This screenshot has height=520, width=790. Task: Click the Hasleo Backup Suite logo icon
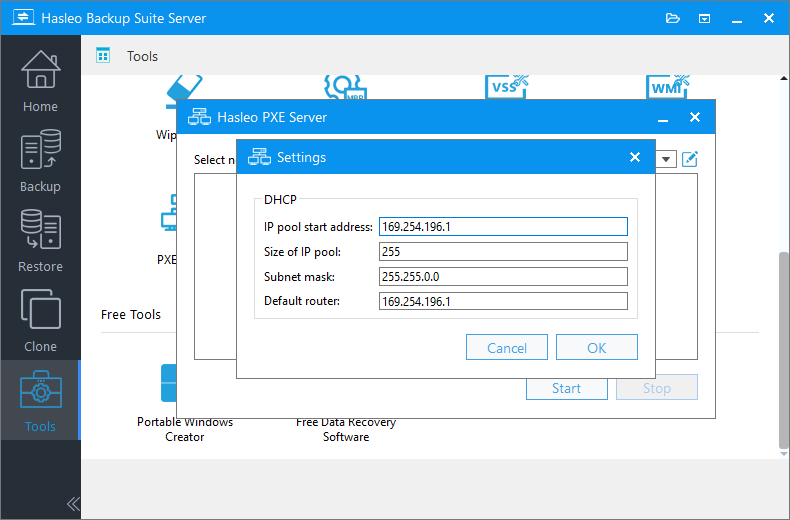23,18
